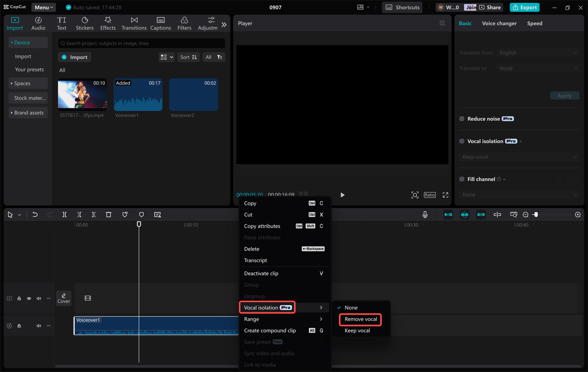The image size is (588, 372).
Task: Click the Export button
Action: point(525,7)
